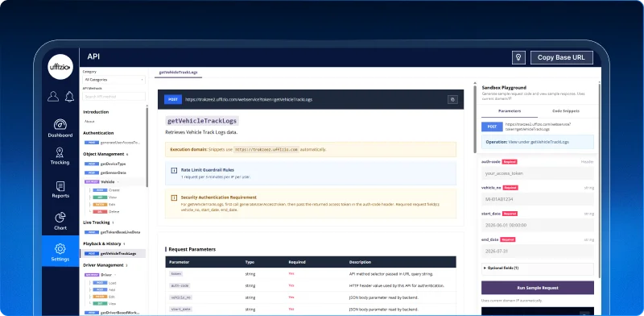Click Live Tracking section heading
The image size is (644, 316).
[97, 222]
